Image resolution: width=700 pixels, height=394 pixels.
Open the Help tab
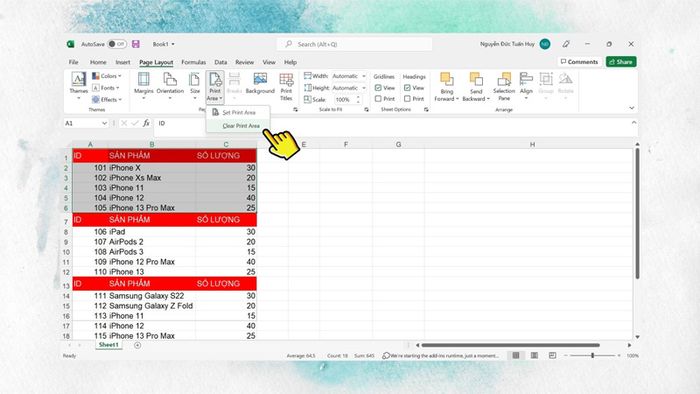[x=290, y=62]
